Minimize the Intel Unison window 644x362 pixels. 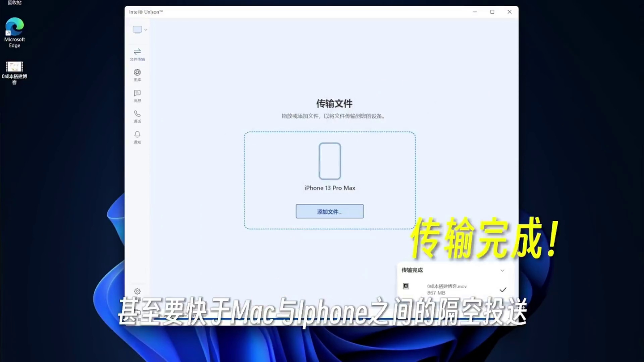[475, 12]
